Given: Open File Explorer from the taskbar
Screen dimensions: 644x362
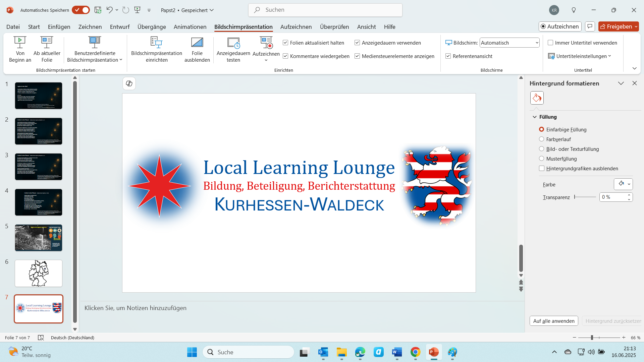Looking at the screenshot, I should pos(342,352).
